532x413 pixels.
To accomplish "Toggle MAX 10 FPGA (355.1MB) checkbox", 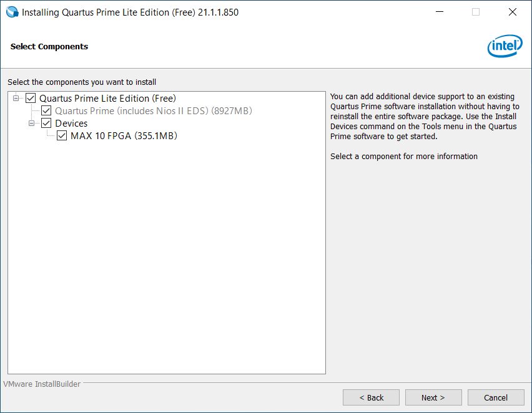I will coord(62,135).
